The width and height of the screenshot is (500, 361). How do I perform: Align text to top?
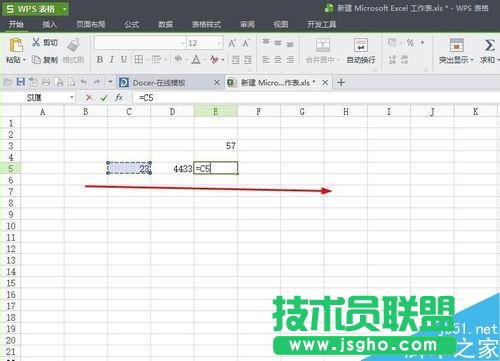coord(266,42)
